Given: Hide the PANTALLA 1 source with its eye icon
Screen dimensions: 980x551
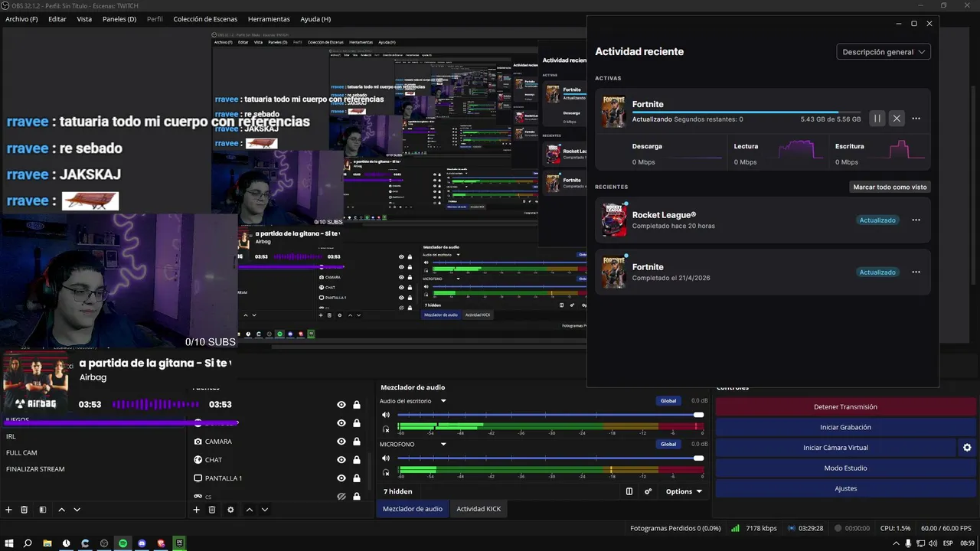Looking at the screenshot, I should point(341,478).
